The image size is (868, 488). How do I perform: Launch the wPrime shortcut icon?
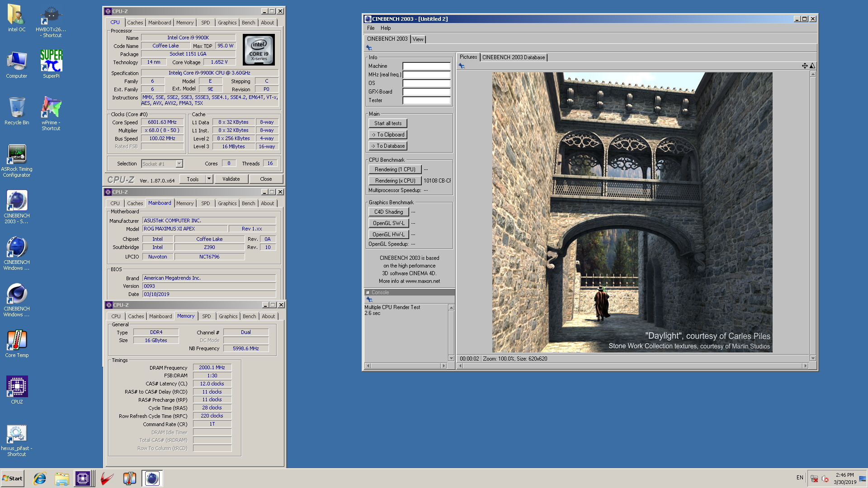click(x=51, y=113)
